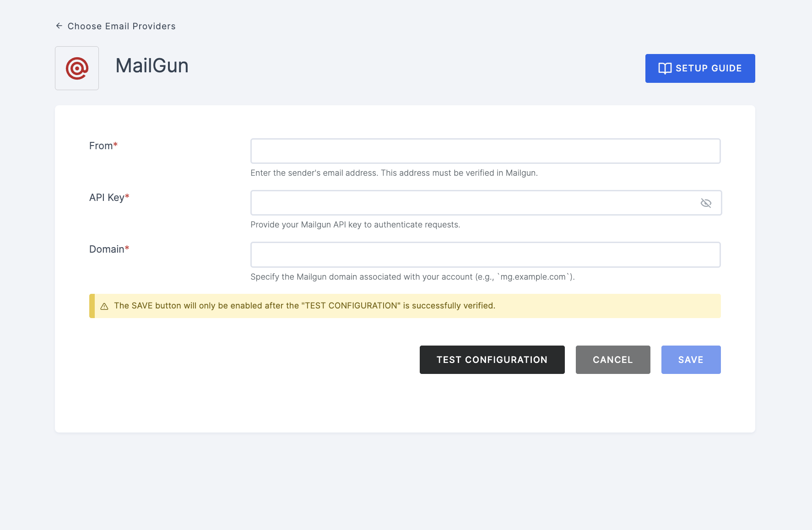Click the sender's email address helper text
812x530 pixels.
(394, 173)
